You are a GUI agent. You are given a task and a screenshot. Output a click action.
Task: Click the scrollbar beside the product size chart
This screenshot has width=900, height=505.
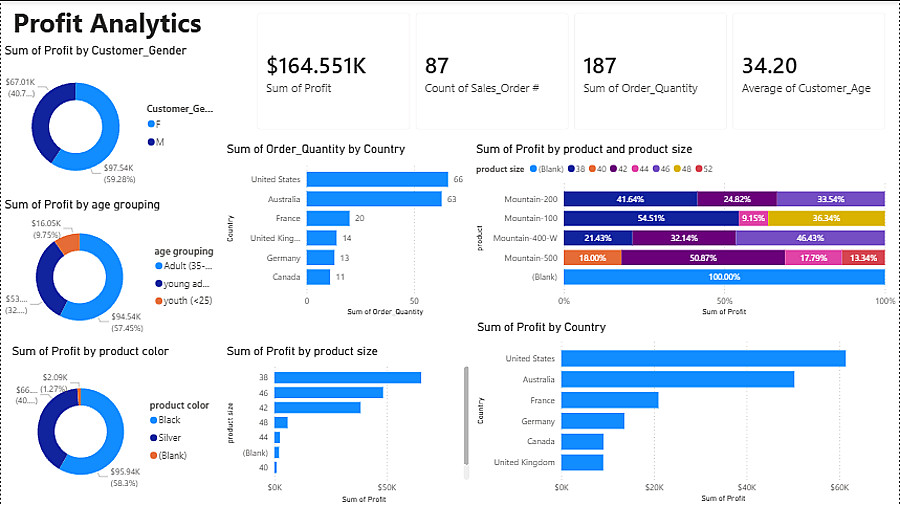point(466,415)
